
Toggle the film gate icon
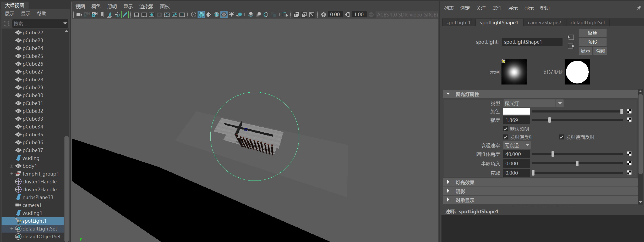click(x=144, y=15)
